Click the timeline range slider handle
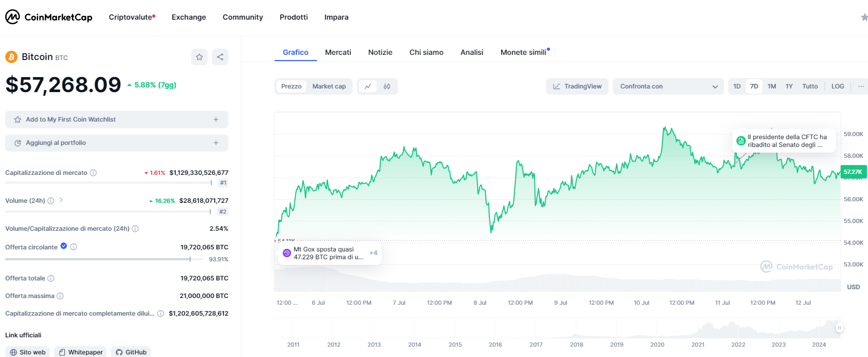The height and width of the screenshot is (357, 868). pos(840,328)
